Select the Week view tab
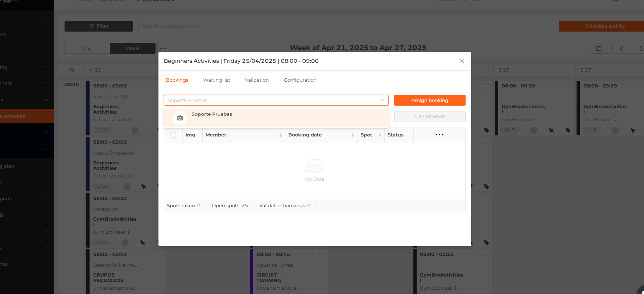 (133, 48)
